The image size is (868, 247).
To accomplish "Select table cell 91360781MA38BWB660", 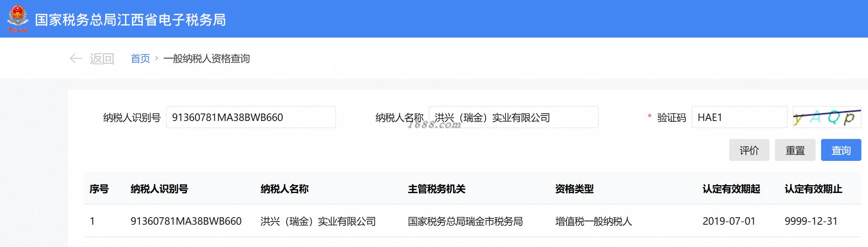I will point(186,221).
